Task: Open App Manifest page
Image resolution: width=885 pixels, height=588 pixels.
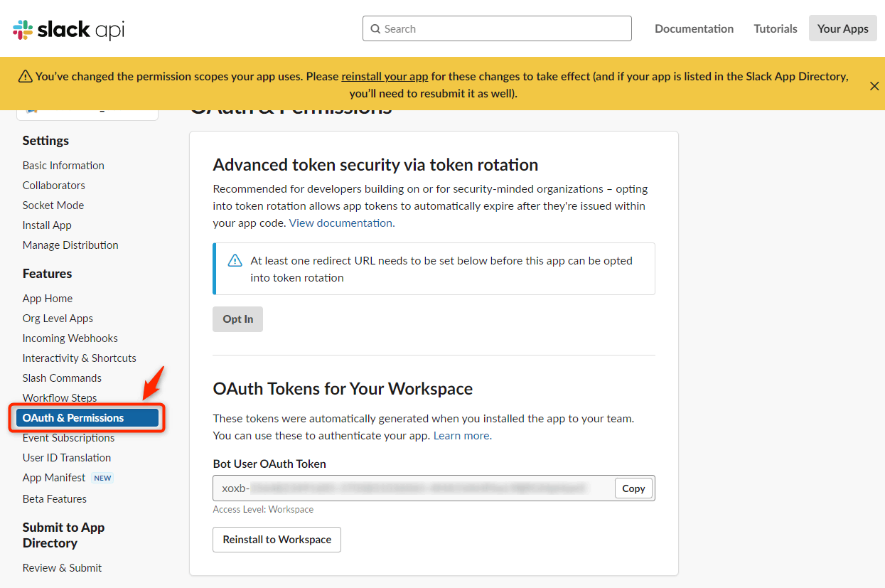Action: click(54, 477)
